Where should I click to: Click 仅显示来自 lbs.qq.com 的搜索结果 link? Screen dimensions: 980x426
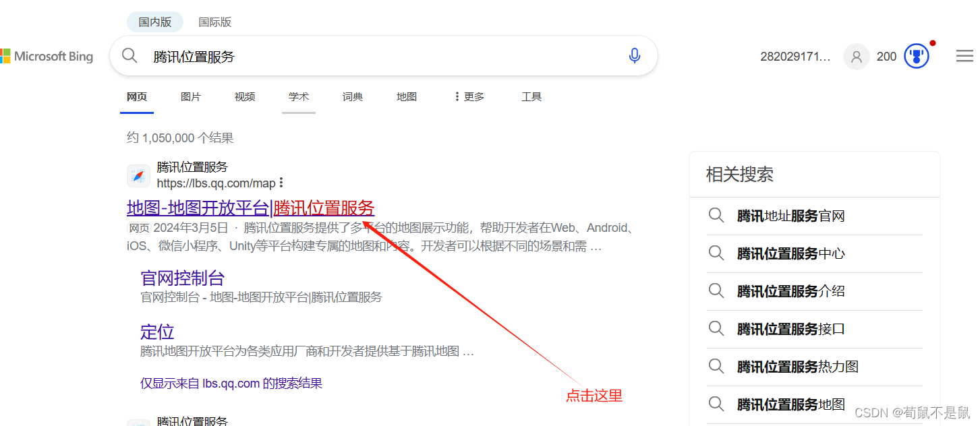231,384
